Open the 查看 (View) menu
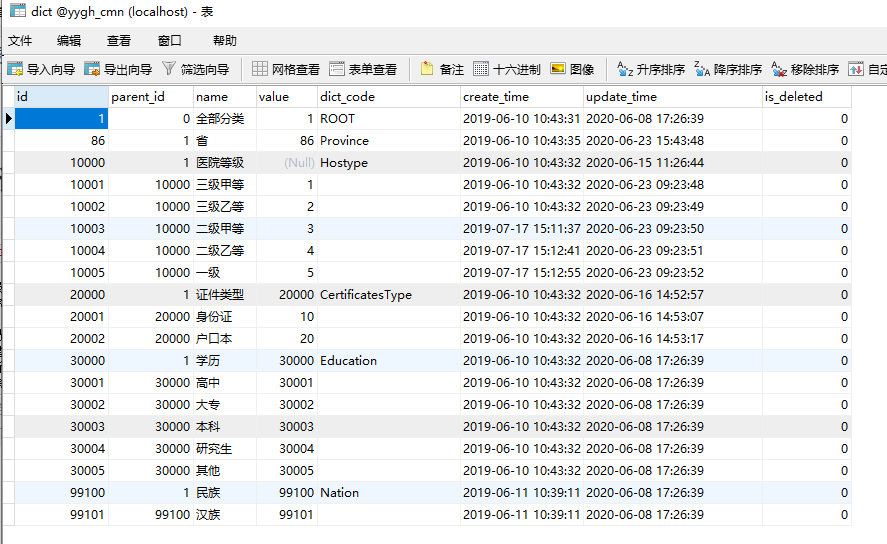This screenshot has height=544, width=887. point(119,41)
